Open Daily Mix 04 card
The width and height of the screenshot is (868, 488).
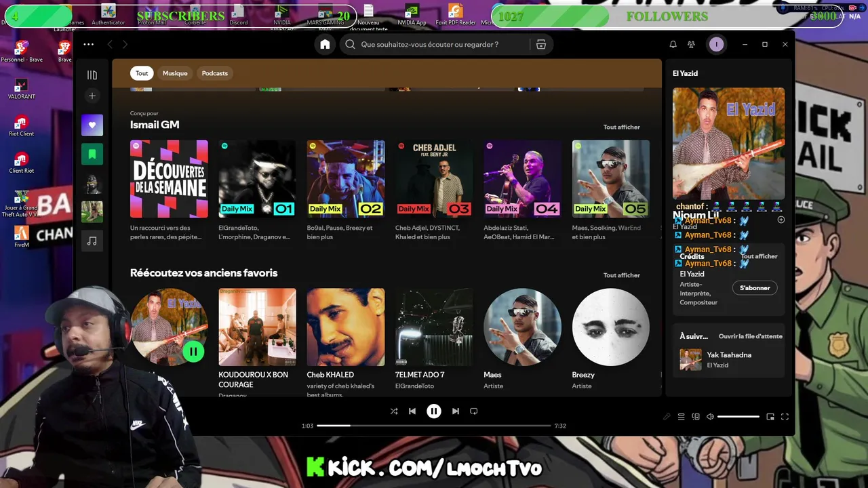(x=522, y=191)
